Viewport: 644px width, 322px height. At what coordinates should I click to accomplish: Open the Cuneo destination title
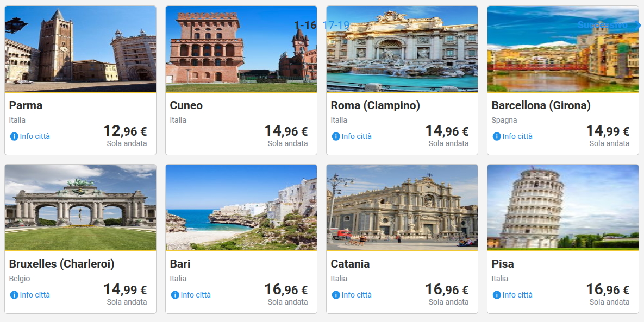(186, 105)
